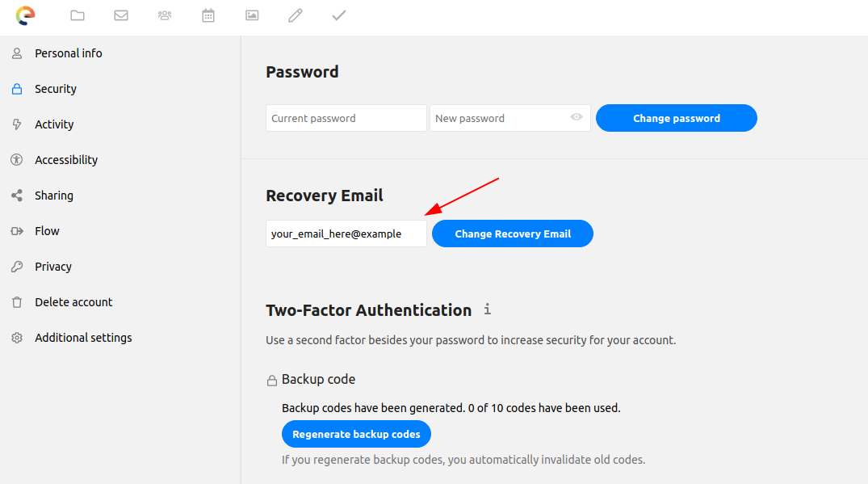Open the Accessibility settings section
The image size is (868, 484).
(67, 159)
